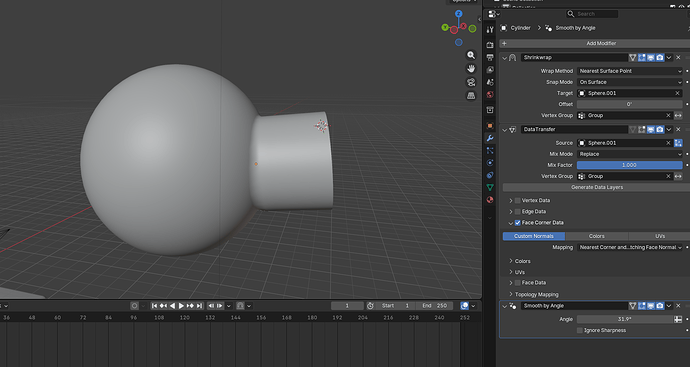
Task: Jump to the timeline end frame
Action: point(199,306)
